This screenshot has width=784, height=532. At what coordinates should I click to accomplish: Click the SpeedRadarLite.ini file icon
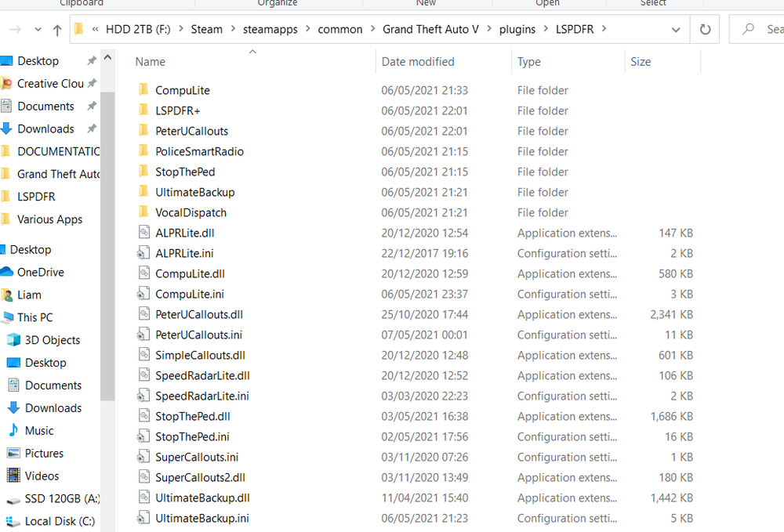(x=143, y=396)
